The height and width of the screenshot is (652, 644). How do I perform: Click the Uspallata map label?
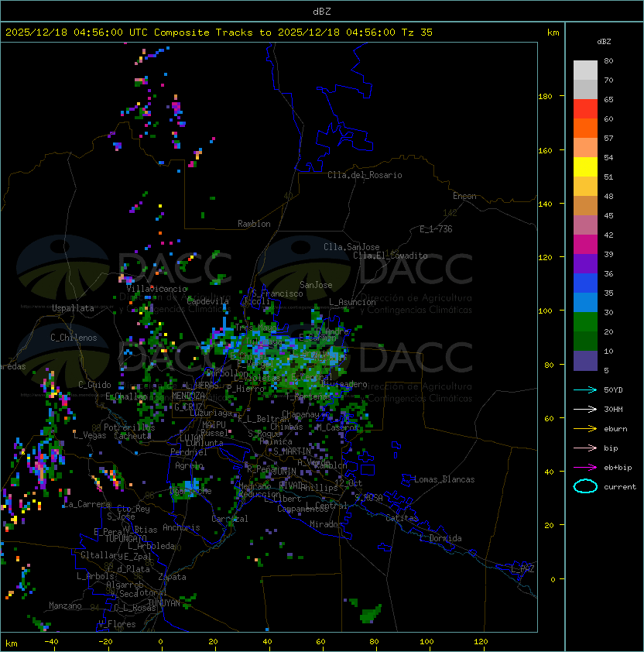[x=73, y=308]
